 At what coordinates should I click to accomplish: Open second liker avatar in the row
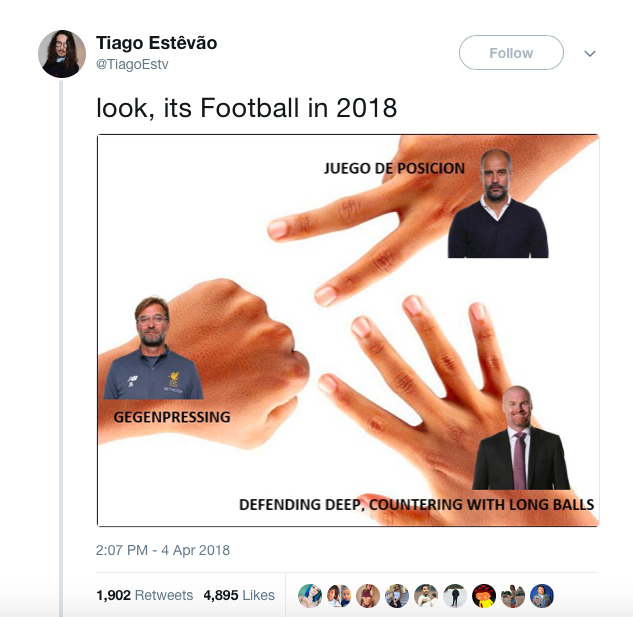click(x=339, y=595)
